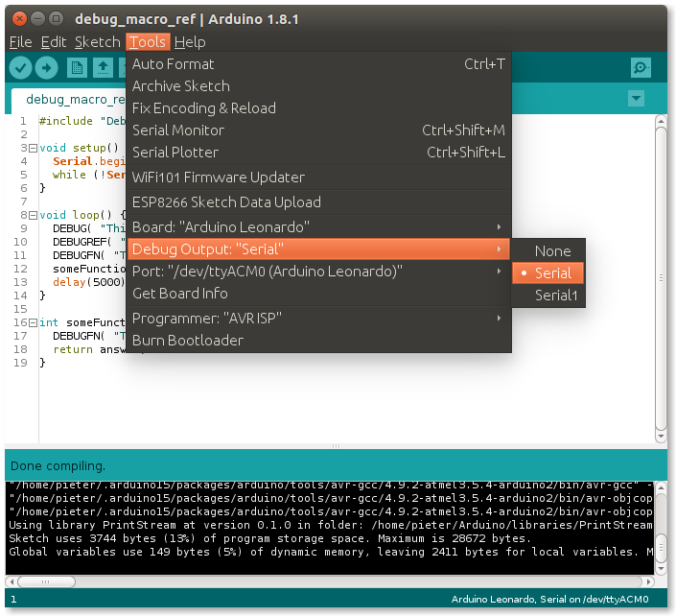Set Debug Output to None
The height and width of the screenshot is (616, 676).
[548, 251]
